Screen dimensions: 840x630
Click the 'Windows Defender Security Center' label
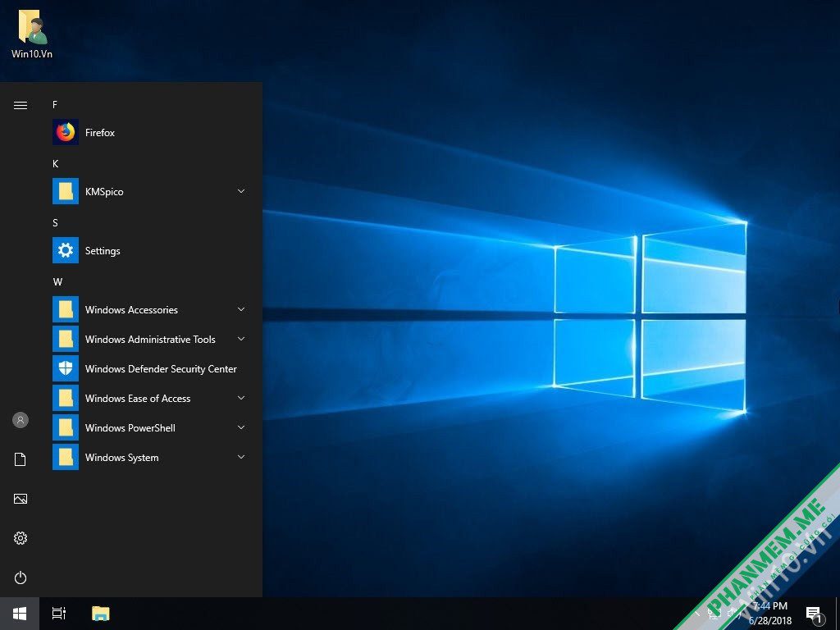pos(161,368)
